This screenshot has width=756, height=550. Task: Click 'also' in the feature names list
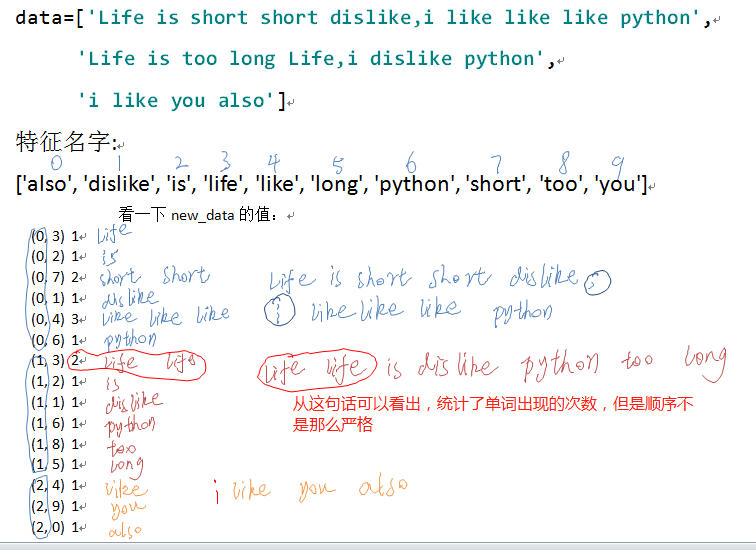point(46,184)
